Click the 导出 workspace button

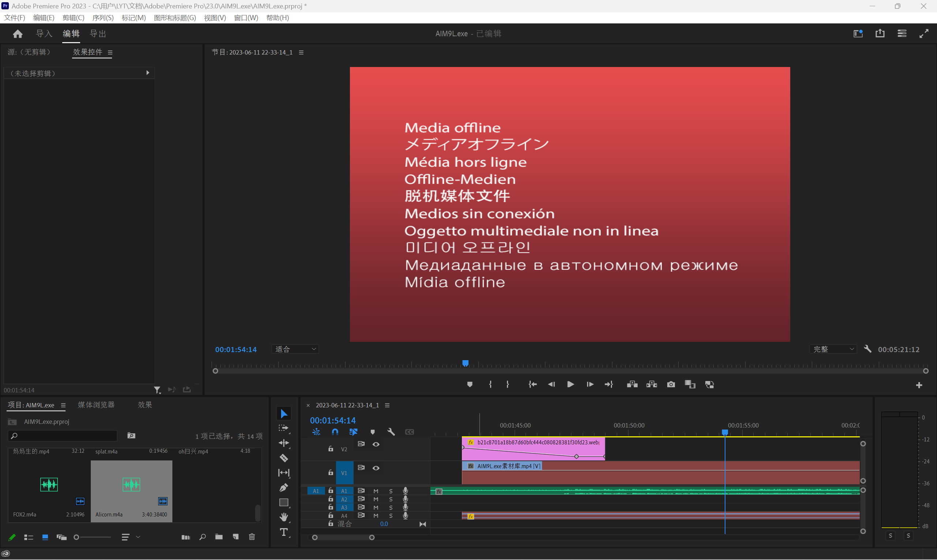click(x=98, y=34)
